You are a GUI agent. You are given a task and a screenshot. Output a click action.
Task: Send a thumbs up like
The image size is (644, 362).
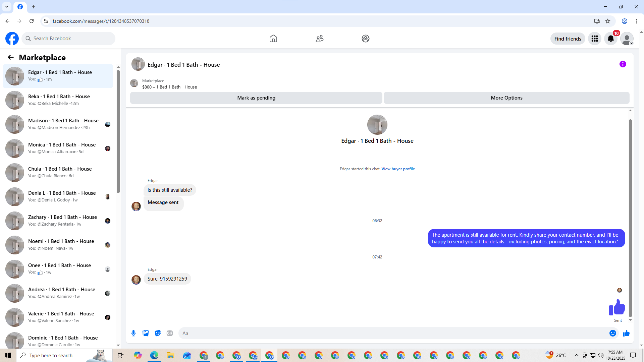[x=626, y=333]
